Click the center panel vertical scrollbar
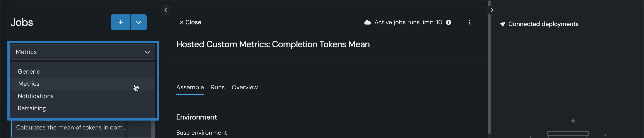 pos(489,67)
